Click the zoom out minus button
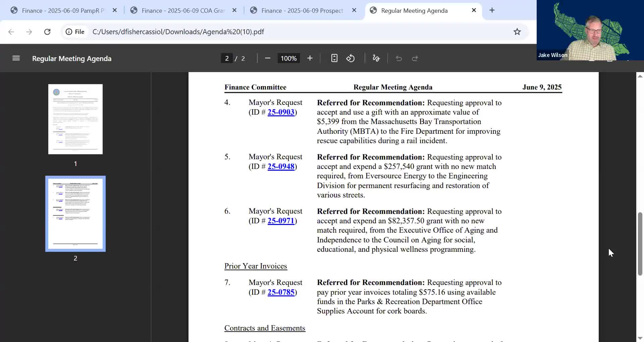The height and width of the screenshot is (342, 644). tap(267, 58)
